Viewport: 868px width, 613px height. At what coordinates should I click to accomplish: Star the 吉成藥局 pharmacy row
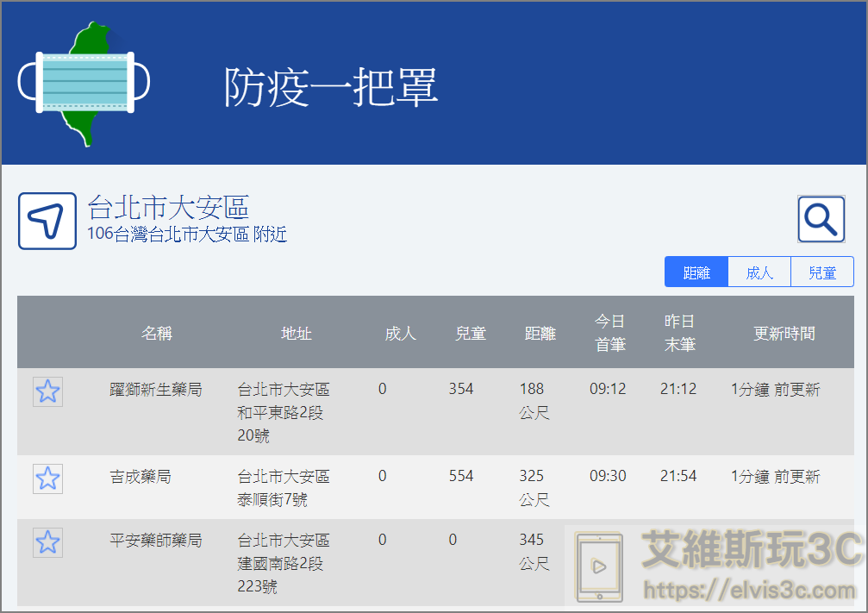pos(47,478)
